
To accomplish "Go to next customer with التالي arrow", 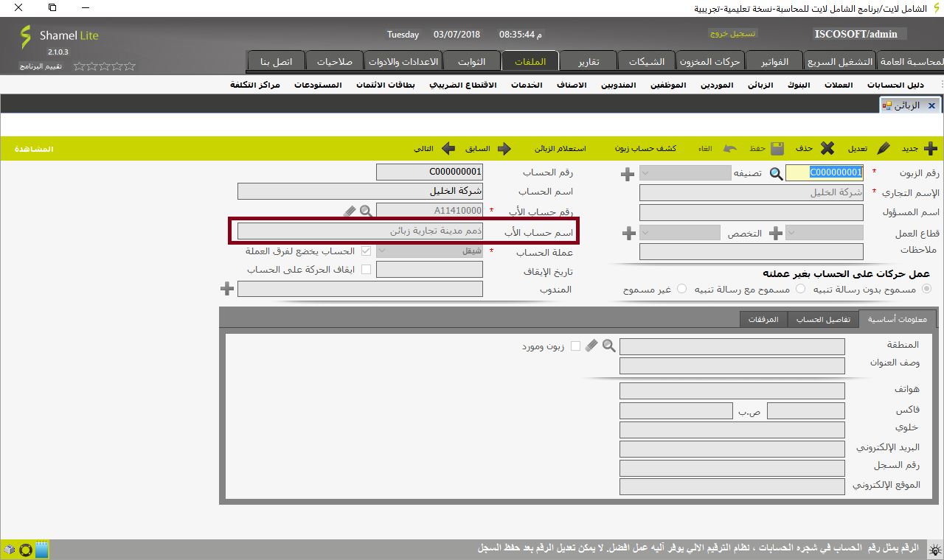I will [x=448, y=149].
